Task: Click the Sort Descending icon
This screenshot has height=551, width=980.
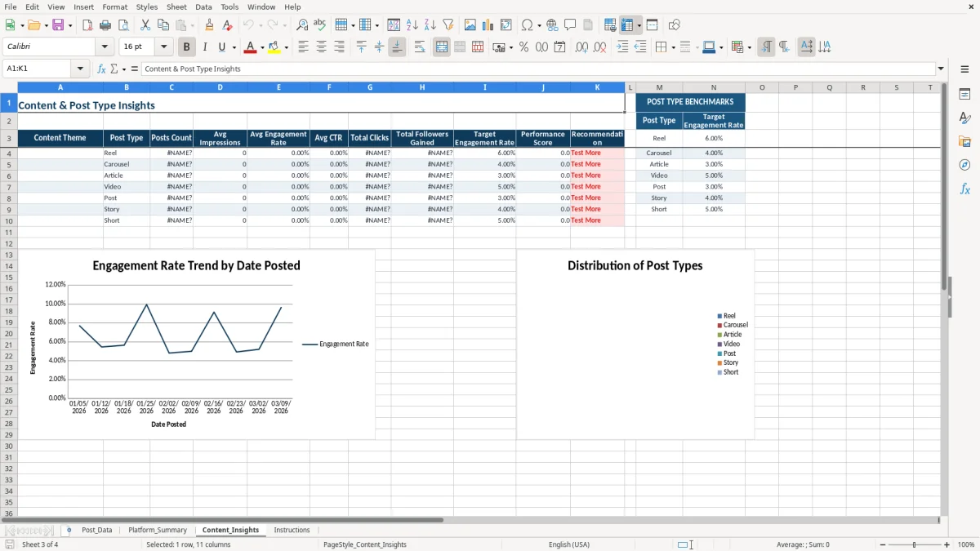Action: (x=430, y=25)
